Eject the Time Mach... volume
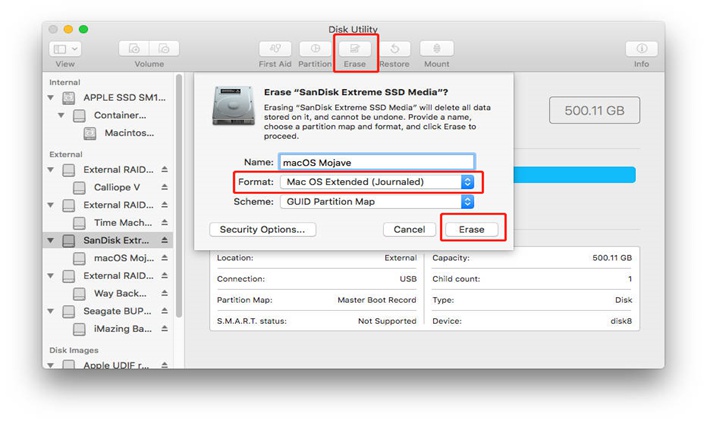The height and width of the screenshot is (423, 707). [165, 222]
